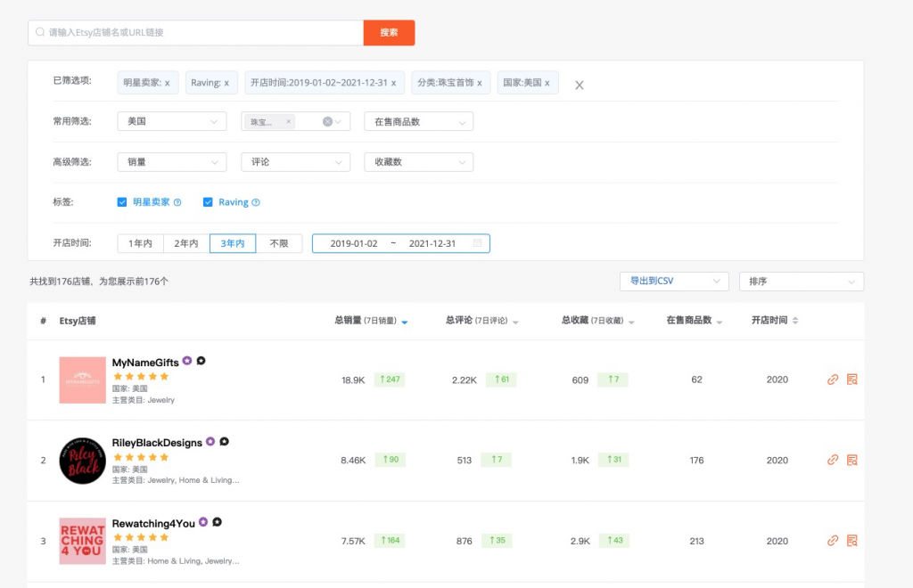Click the calendar icon in date range
The height and width of the screenshot is (588, 913).
point(478,243)
